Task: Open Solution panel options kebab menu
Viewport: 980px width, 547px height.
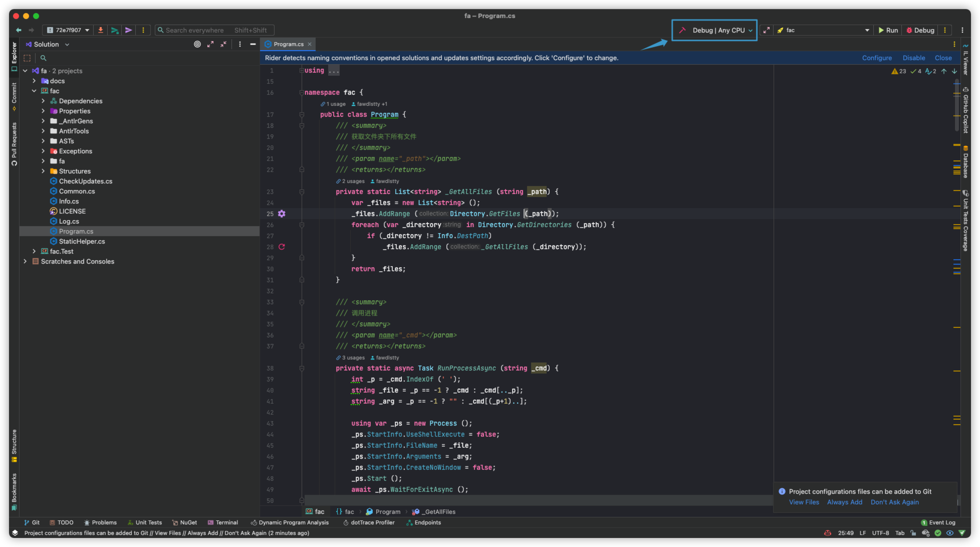Action: 240,44
